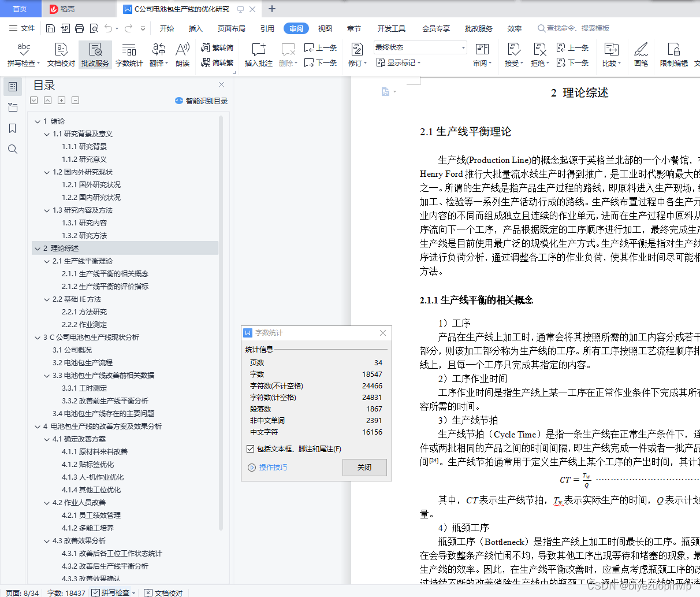
Task: Open the 页面布局 ribbon tab
Action: (x=232, y=28)
